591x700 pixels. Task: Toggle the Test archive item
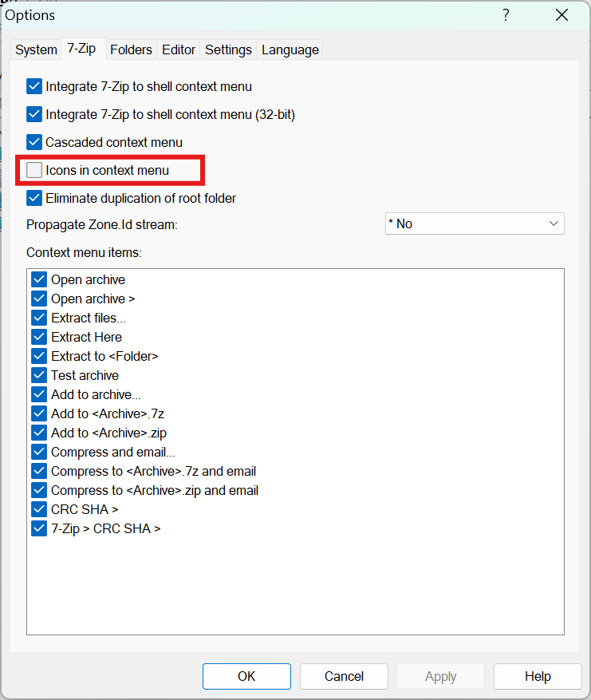pos(39,375)
